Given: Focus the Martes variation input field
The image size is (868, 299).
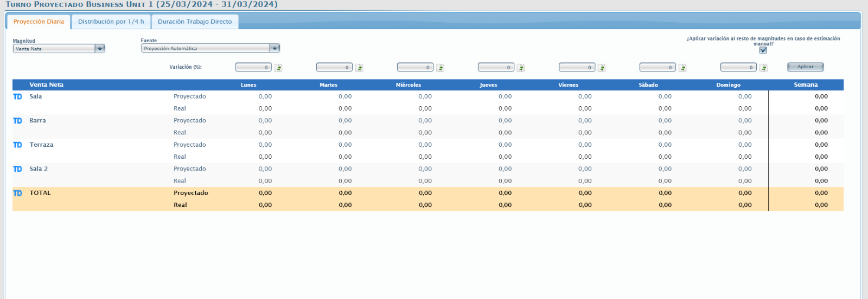Looking at the screenshot, I should tap(334, 67).
